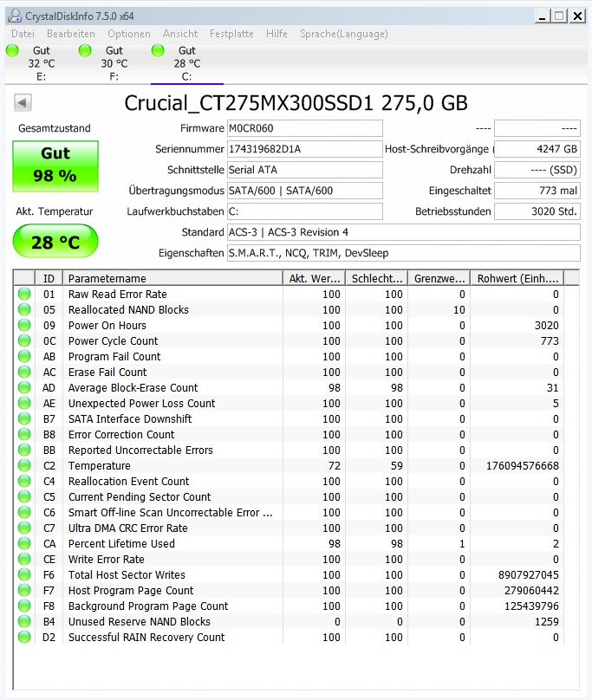
Task: Click the Eigenschaften field S.M.A.R.T., NCQ, TRIM, DevSleep
Action: 403,253
